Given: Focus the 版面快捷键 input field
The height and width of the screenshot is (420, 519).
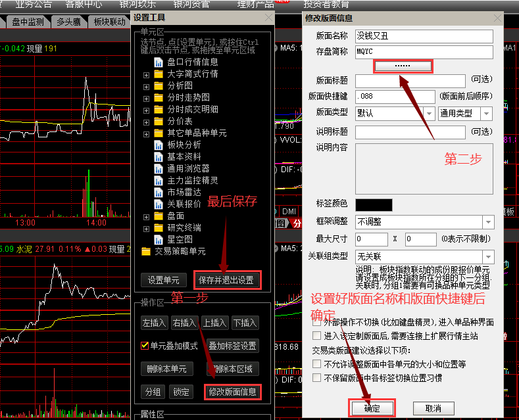Looking at the screenshot, I should tap(395, 97).
